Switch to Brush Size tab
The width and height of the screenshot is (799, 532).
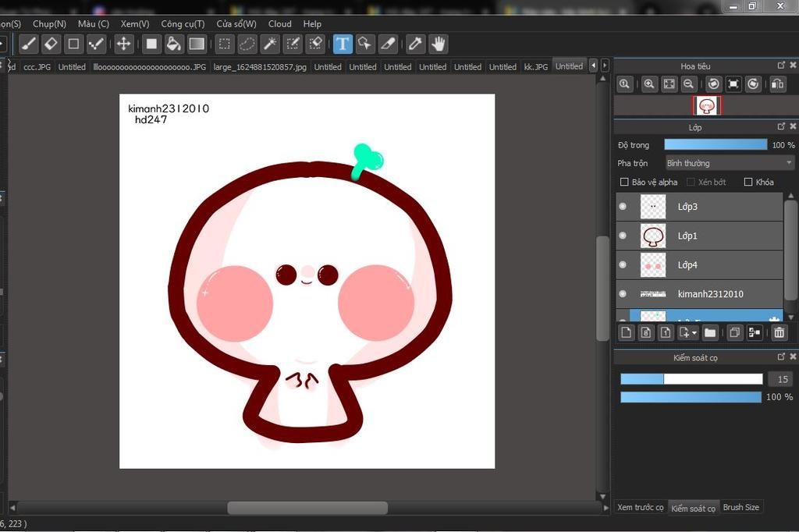click(741, 508)
